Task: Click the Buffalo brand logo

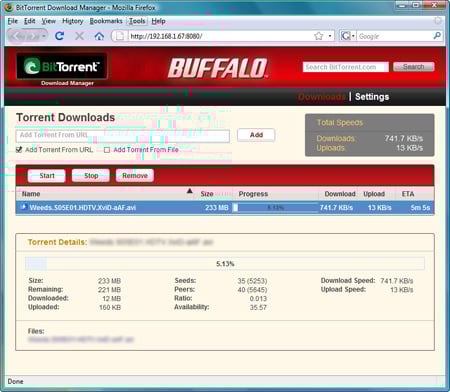Action: [218, 68]
